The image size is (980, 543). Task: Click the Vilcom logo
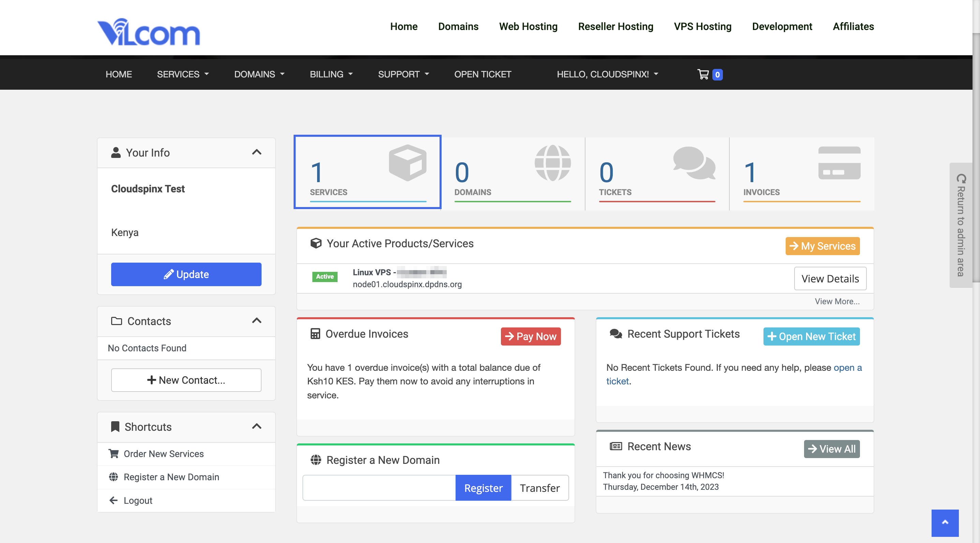[148, 32]
